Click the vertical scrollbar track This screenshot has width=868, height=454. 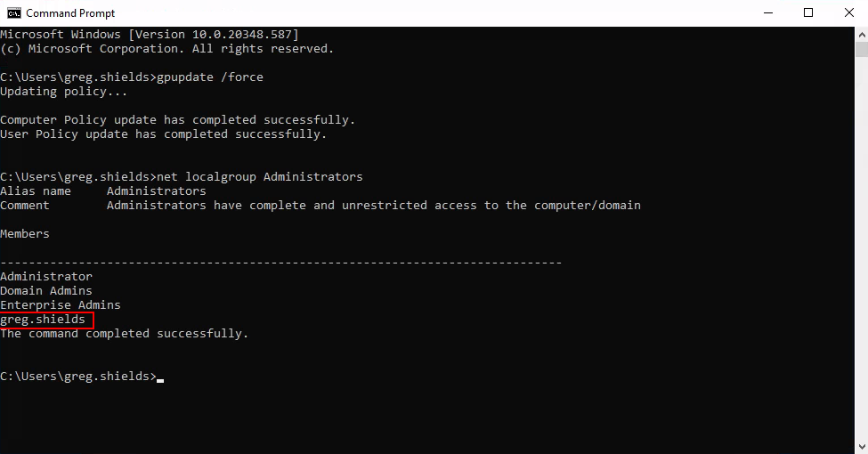click(861, 240)
